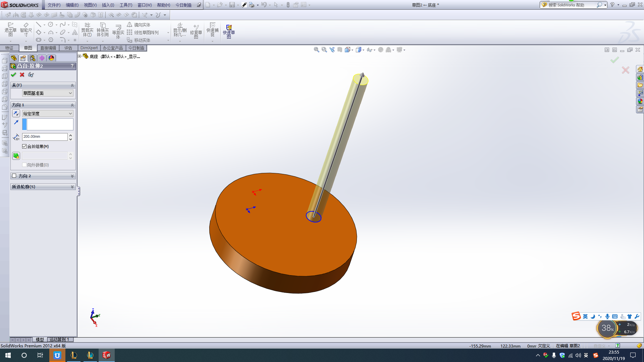Click the Zoom to Fit view icon

(316, 50)
